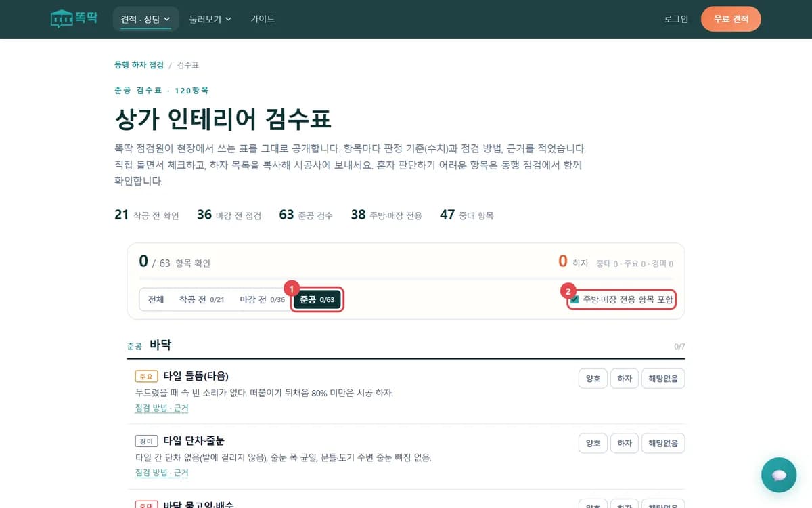The image size is (812, 508).
Task: Click the 타일 들뜸(타음) item title
Action: coord(196,376)
